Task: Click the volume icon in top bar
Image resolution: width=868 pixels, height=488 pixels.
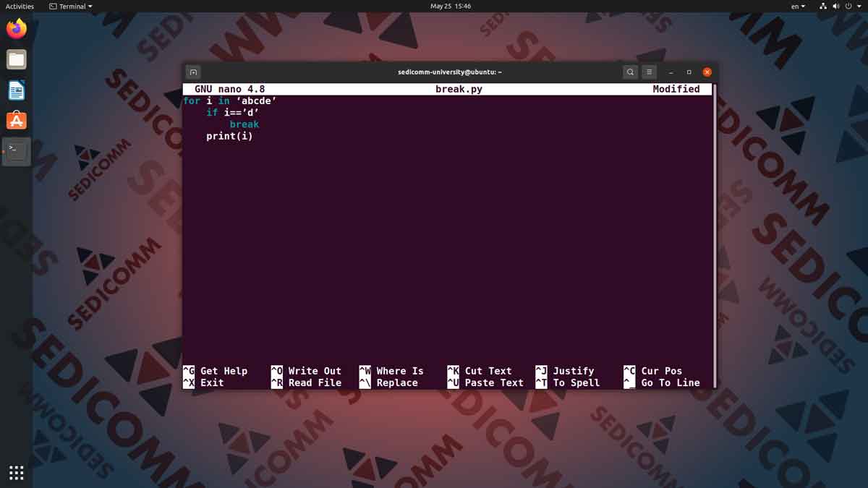Action: (x=835, y=6)
